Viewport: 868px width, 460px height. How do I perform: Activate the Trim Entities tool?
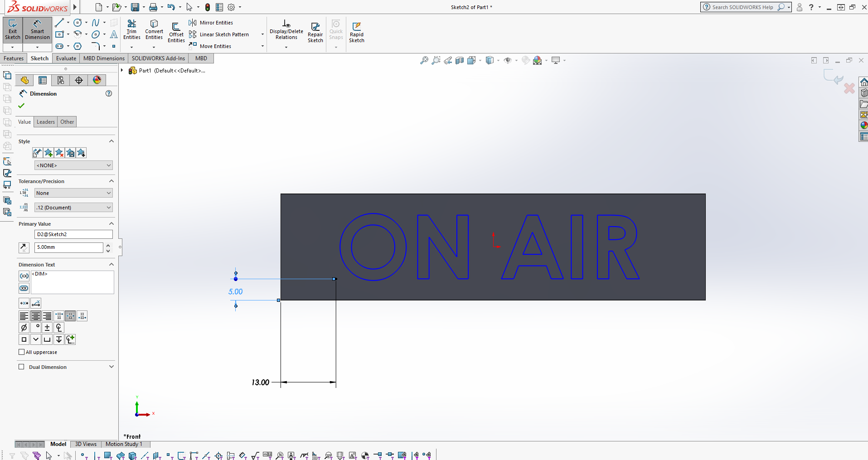132,29
